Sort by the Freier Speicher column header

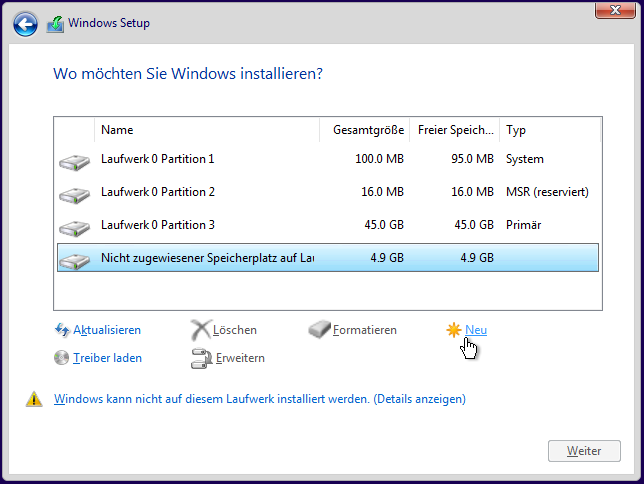point(455,130)
